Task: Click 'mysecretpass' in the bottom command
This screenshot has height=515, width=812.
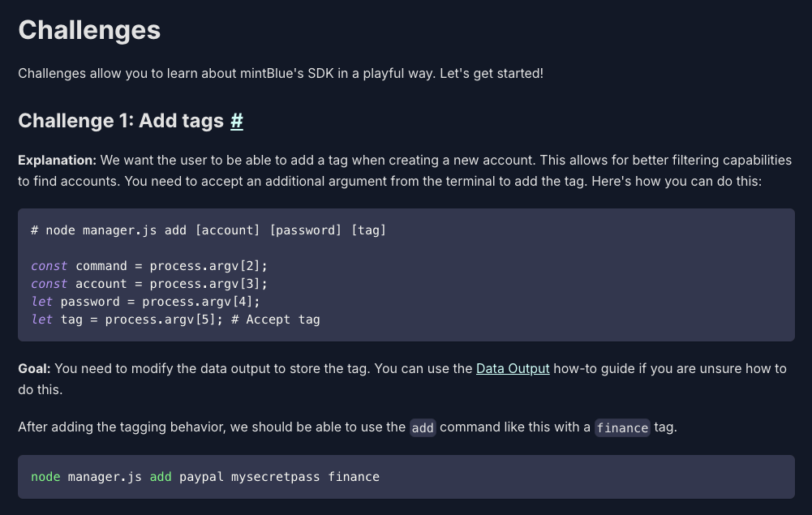Action: [x=276, y=477]
